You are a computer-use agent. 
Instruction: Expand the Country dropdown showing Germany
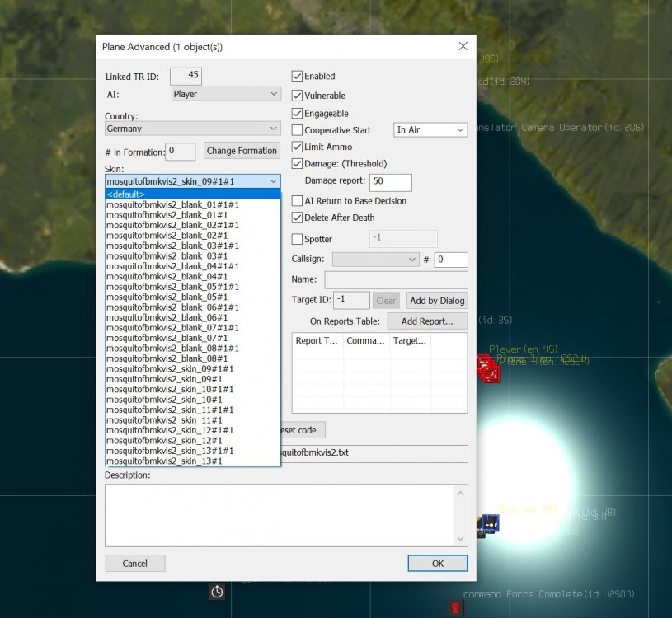point(193,129)
